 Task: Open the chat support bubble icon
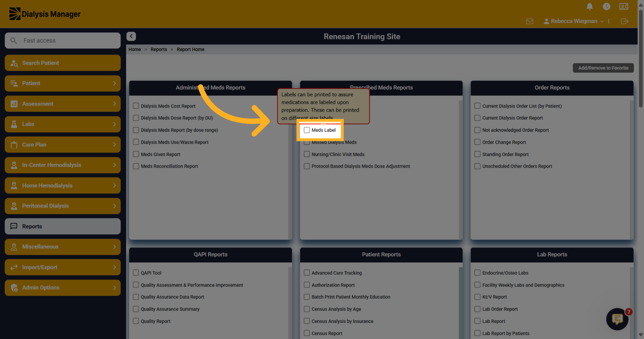click(x=617, y=319)
